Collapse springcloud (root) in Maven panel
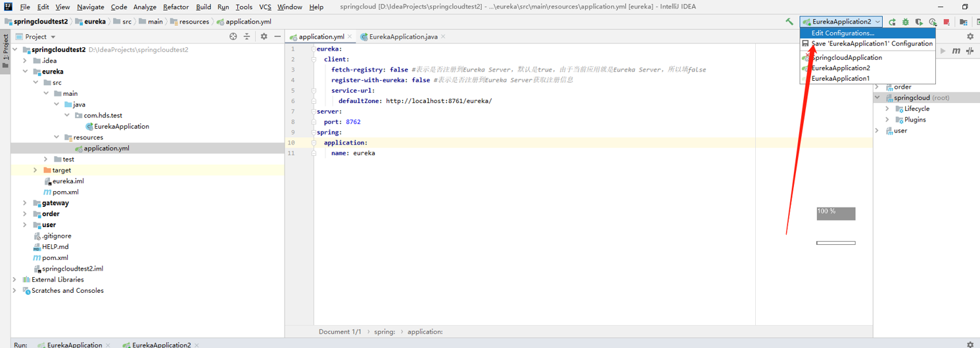 [x=877, y=98]
